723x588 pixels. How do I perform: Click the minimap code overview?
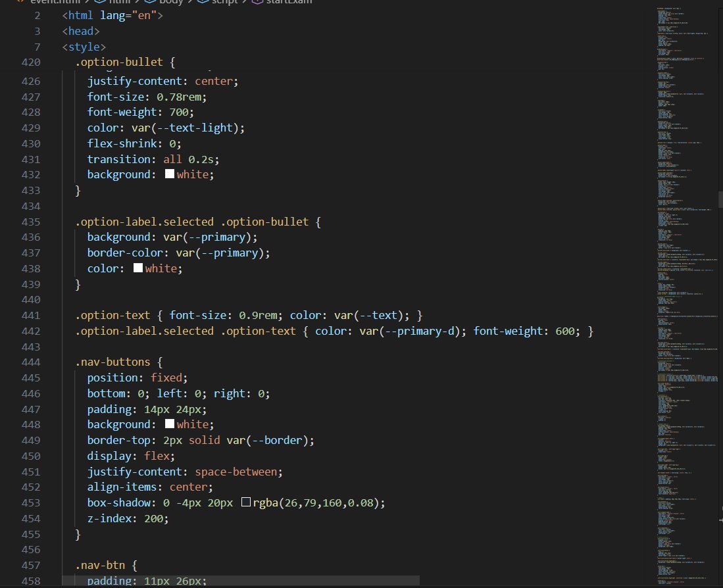point(686,295)
